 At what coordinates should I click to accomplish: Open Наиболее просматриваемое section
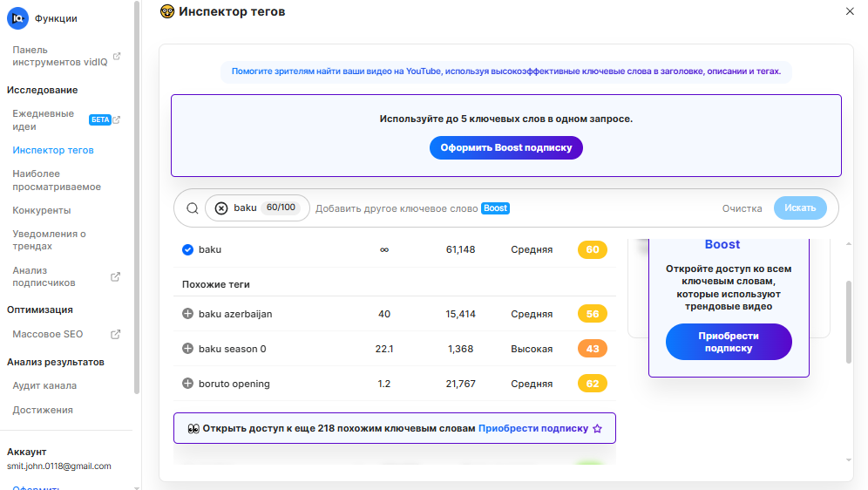coord(57,180)
